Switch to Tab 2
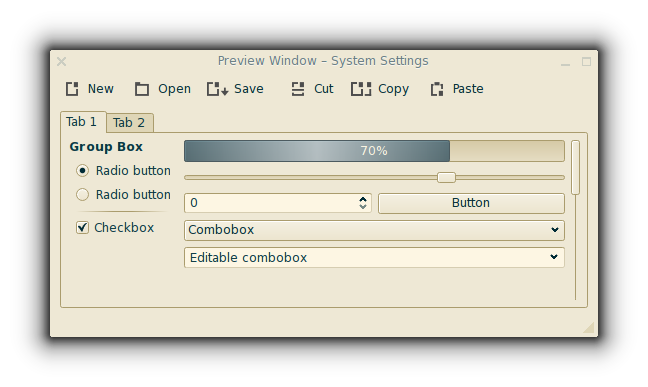This screenshot has height=387, width=648. 129,123
